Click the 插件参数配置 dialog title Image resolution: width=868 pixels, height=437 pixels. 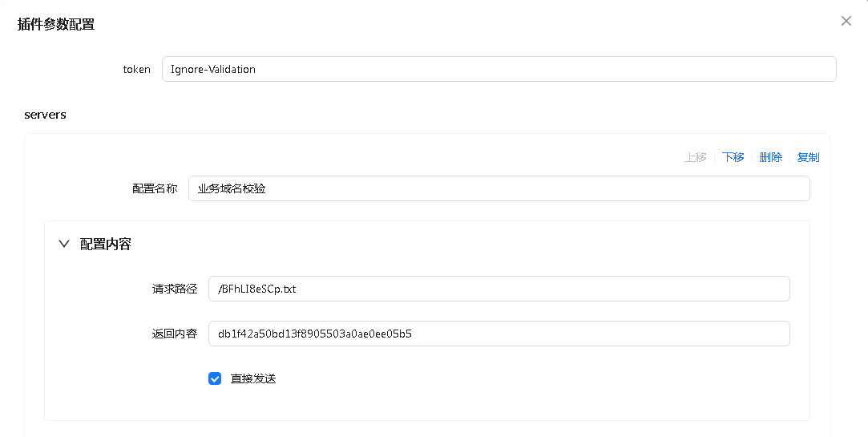pyautogui.click(x=56, y=24)
